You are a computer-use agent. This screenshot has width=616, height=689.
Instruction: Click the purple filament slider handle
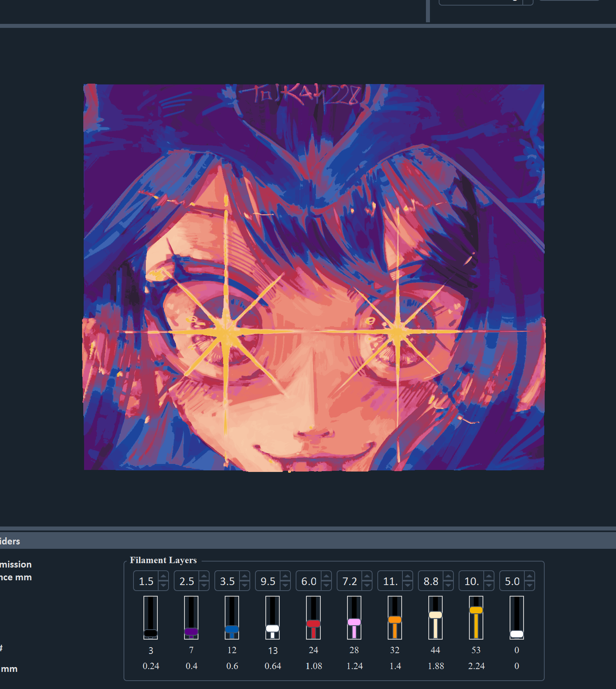tap(191, 631)
